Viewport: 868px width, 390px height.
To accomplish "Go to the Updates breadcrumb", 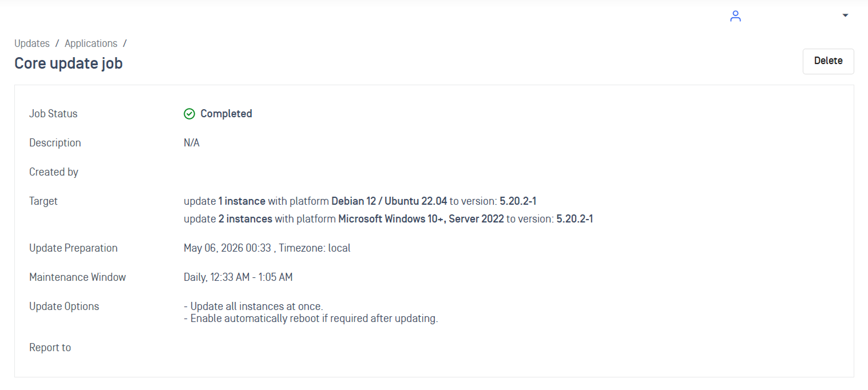I will click(x=32, y=43).
